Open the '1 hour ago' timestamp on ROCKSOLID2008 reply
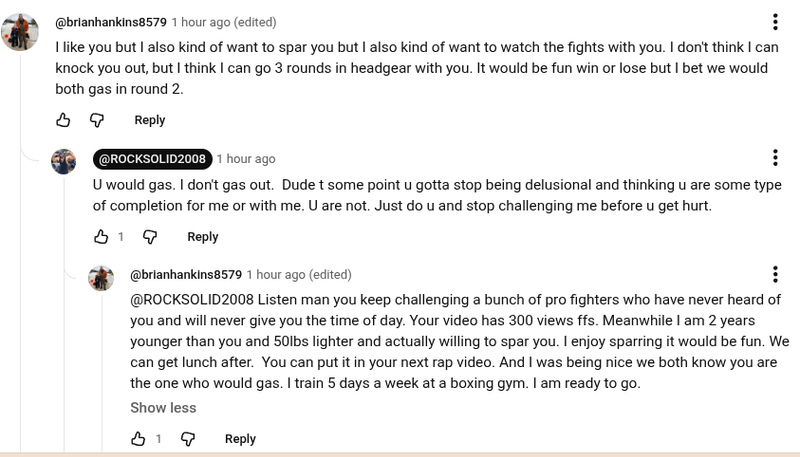 (246, 159)
